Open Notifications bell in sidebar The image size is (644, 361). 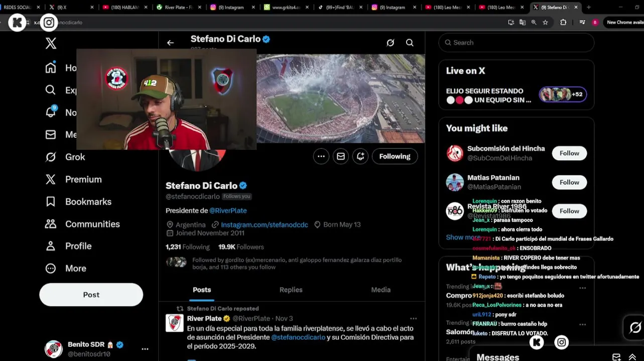(51, 112)
